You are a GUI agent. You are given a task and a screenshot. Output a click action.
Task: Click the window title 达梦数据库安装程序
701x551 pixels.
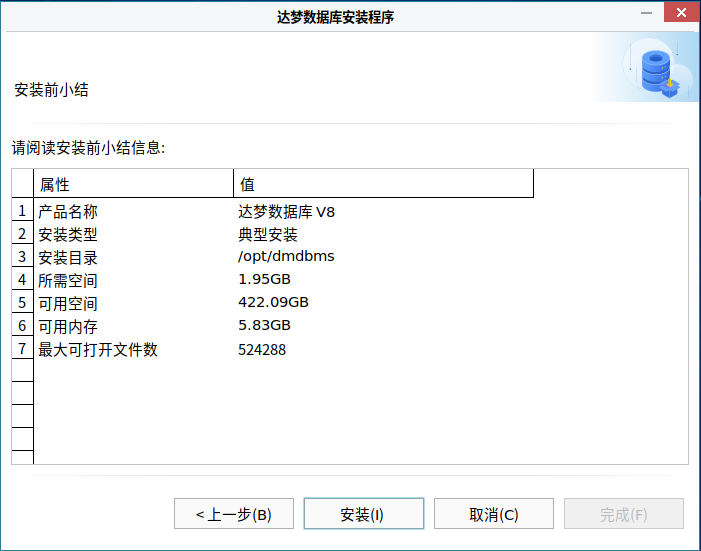[335, 17]
